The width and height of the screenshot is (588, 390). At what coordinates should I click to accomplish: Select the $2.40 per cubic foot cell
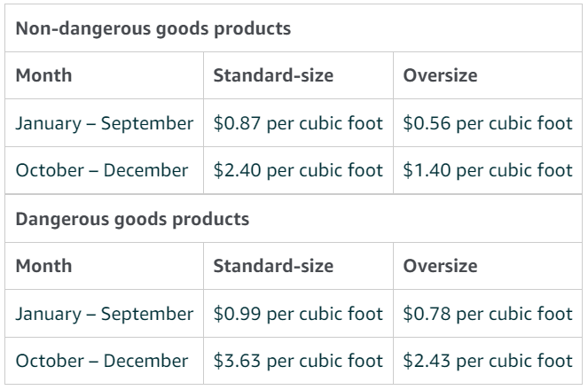(298, 170)
